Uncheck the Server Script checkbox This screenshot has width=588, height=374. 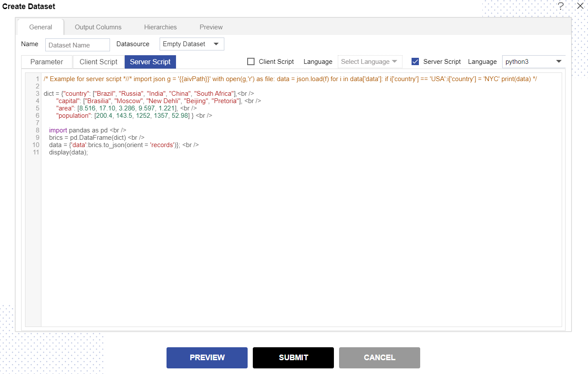pyautogui.click(x=415, y=62)
